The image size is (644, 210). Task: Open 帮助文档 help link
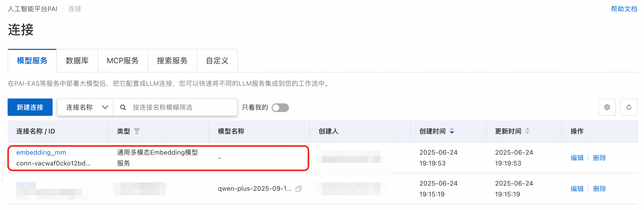pos(624,9)
